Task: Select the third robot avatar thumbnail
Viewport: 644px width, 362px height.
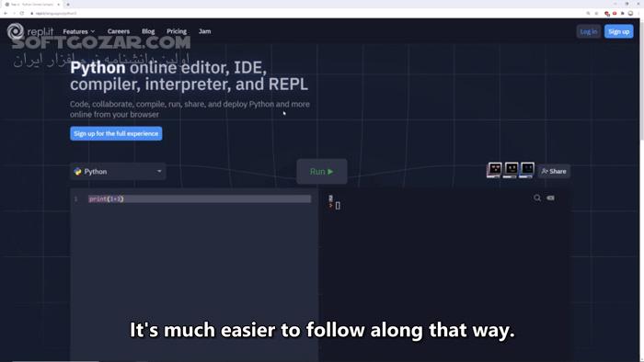Action: tap(527, 170)
